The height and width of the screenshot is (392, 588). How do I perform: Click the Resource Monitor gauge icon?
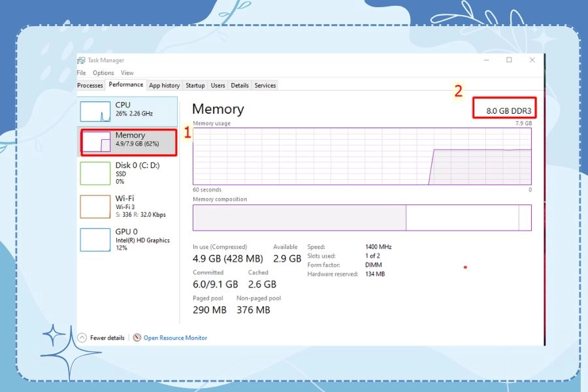tap(137, 338)
